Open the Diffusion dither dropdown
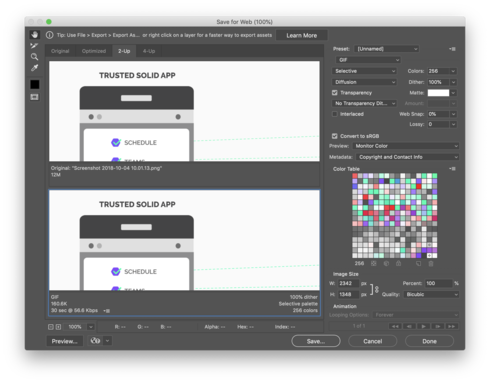490x383 pixels. point(364,82)
